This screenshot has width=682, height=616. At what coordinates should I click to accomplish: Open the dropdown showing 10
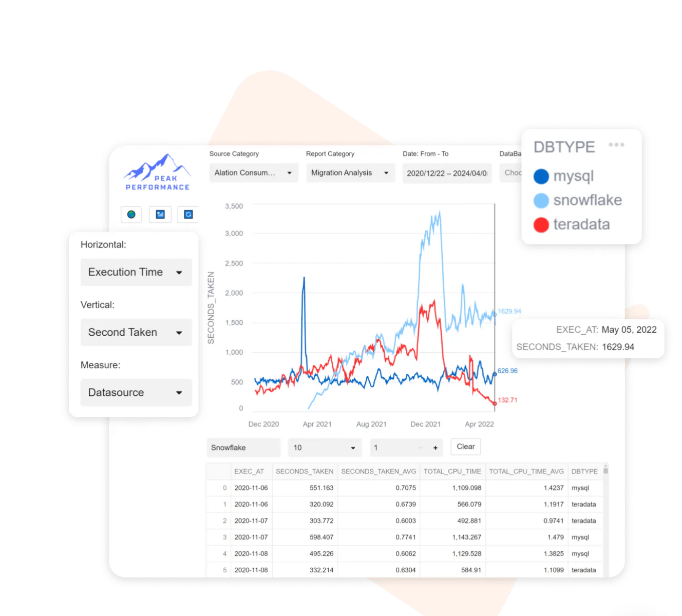(x=325, y=448)
